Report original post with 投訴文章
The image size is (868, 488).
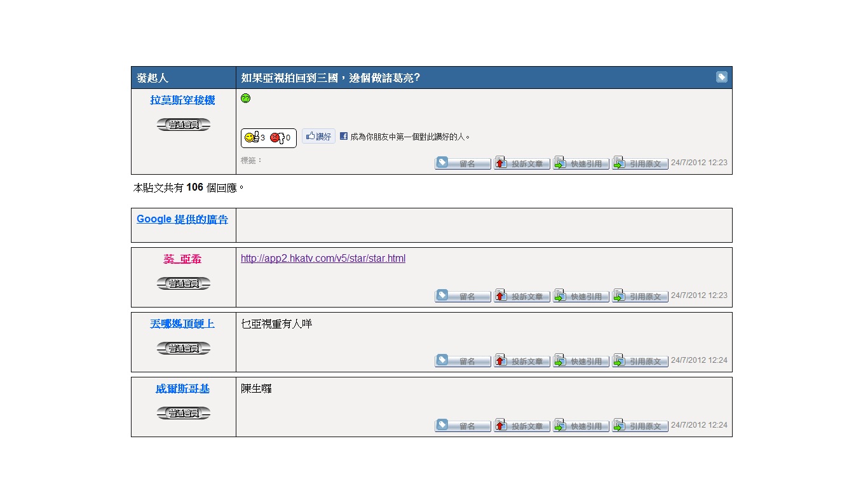(x=522, y=163)
